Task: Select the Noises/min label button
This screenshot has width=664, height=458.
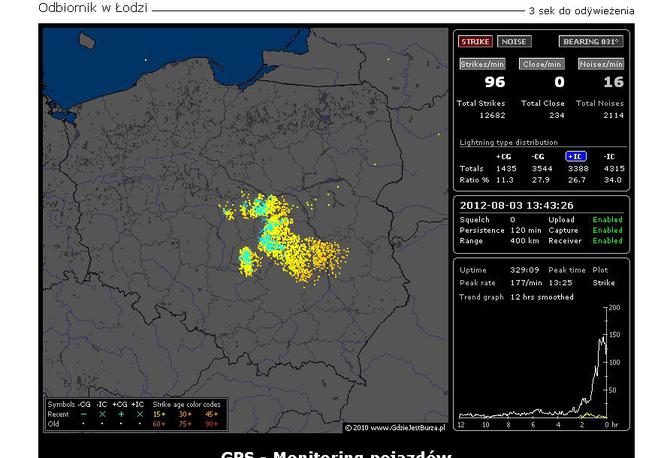Action: tap(601, 64)
